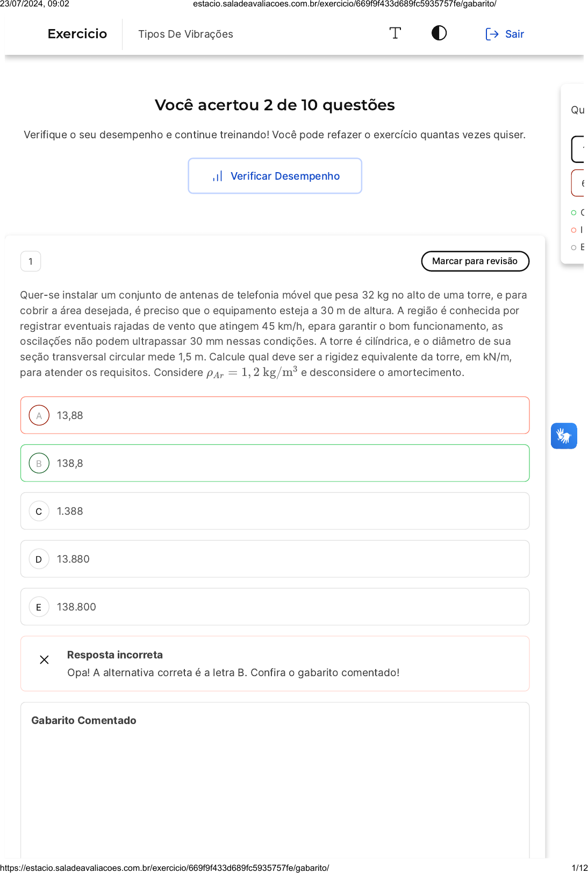
Task: Click the X icon beside Resposta incorreta
Action: (x=45, y=659)
